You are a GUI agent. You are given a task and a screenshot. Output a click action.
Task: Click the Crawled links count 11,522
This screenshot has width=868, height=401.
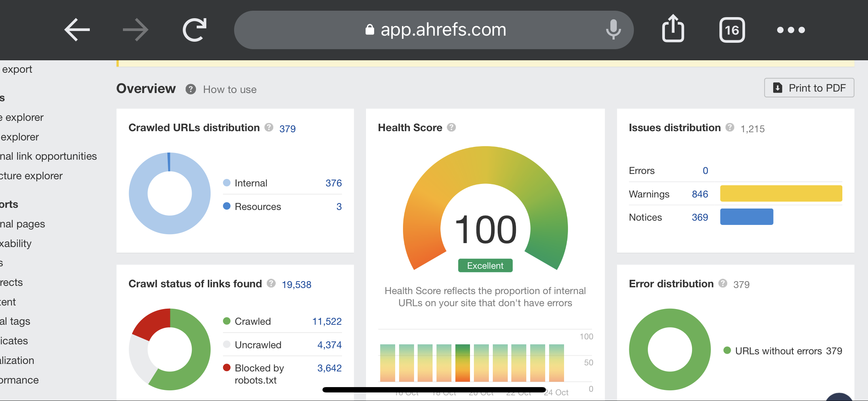coord(327,322)
